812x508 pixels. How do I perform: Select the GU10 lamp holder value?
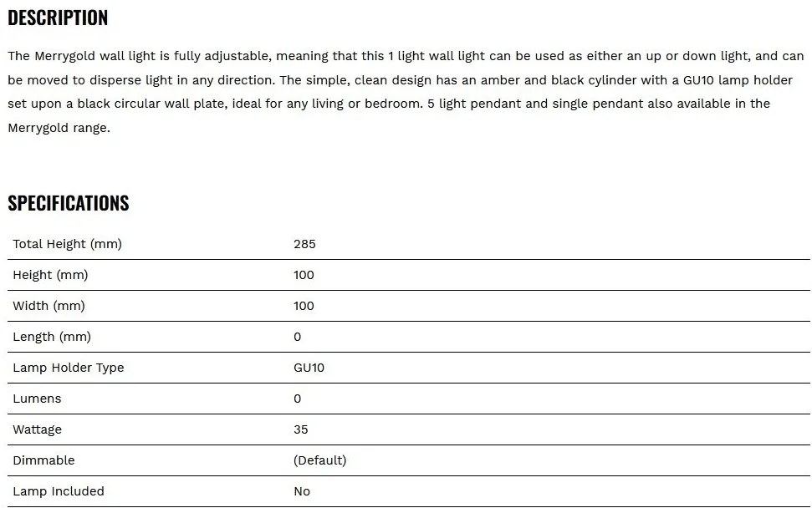[309, 368]
